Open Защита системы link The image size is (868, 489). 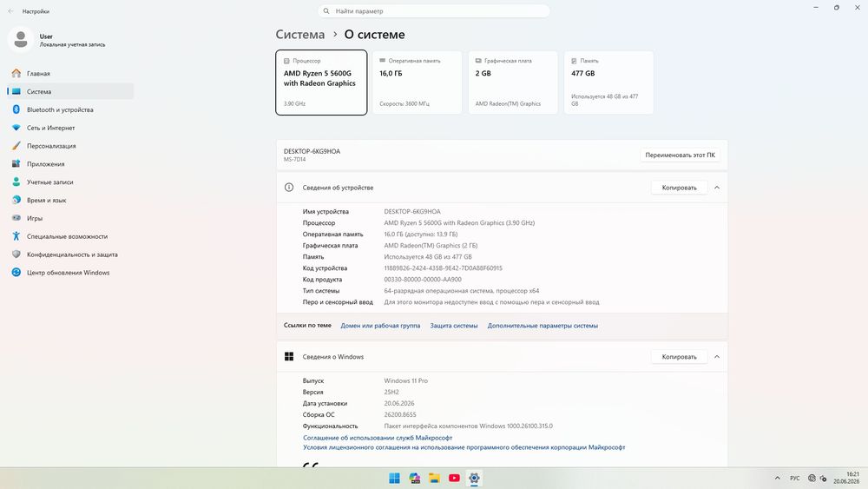coord(454,326)
